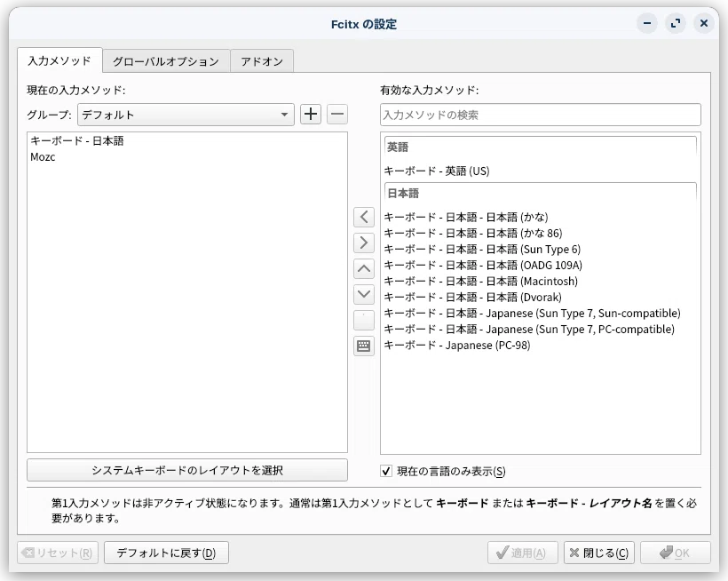Close the Fcitx の設定 window
The image size is (728, 581).
pyautogui.click(x=704, y=23)
